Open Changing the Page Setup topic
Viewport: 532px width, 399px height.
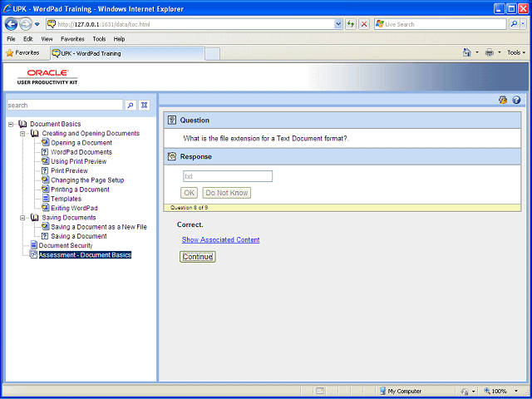[87, 180]
